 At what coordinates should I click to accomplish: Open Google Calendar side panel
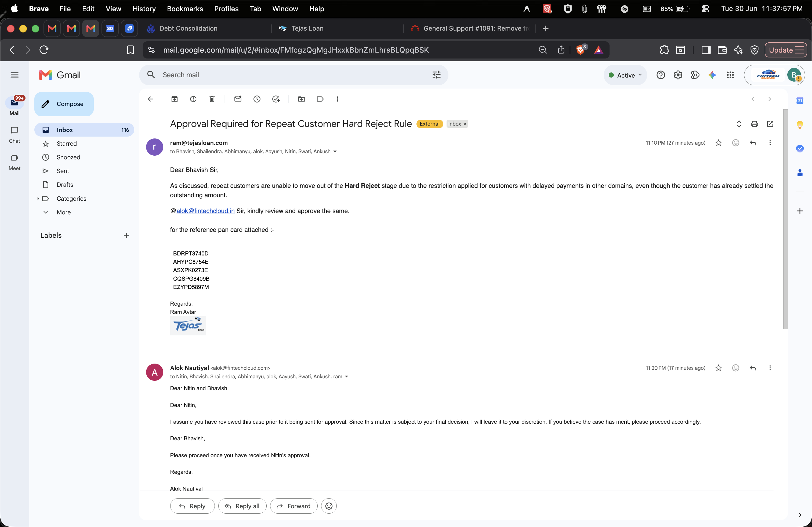point(800,101)
